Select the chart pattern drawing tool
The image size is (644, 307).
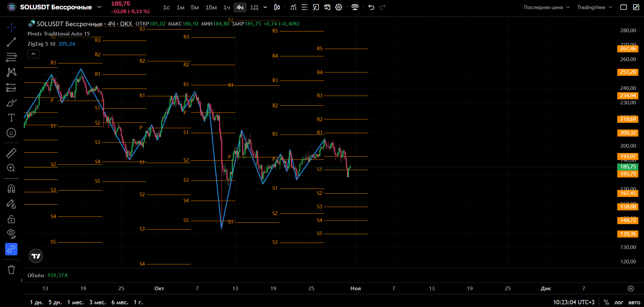tap(11, 72)
